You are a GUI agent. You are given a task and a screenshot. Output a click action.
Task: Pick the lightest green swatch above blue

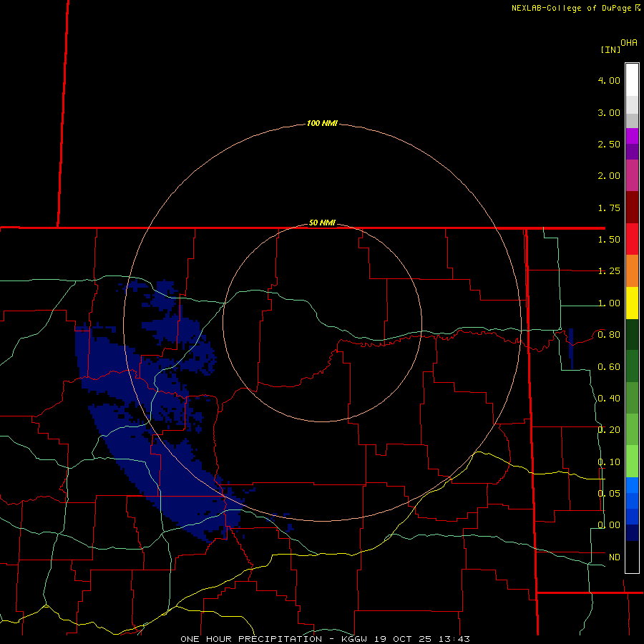click(x=632, y=462)
